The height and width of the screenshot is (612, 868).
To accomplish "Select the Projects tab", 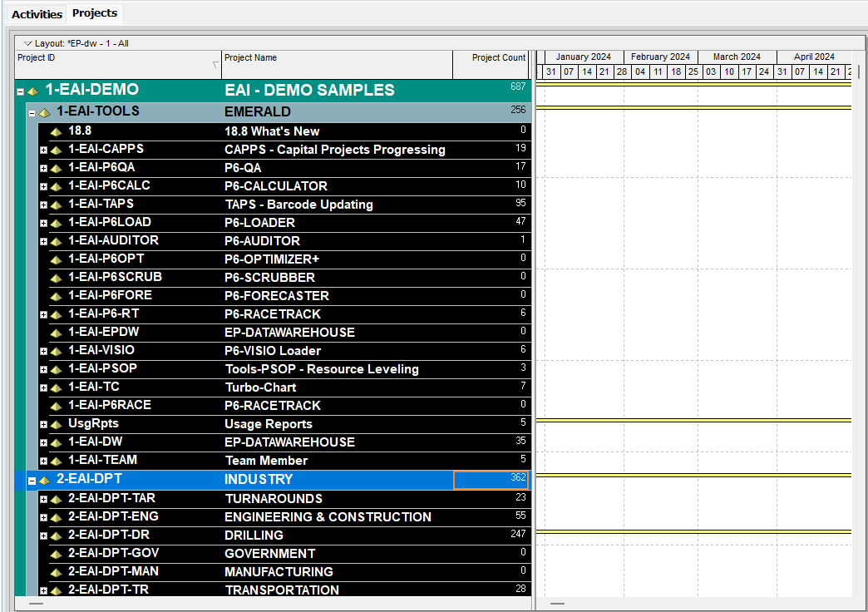I will (95, 13).
